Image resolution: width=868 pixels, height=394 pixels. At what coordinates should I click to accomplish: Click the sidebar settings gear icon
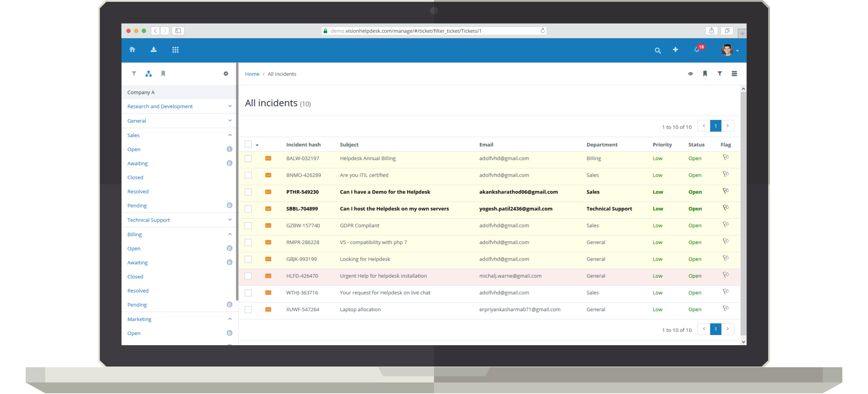pos(226,74)
